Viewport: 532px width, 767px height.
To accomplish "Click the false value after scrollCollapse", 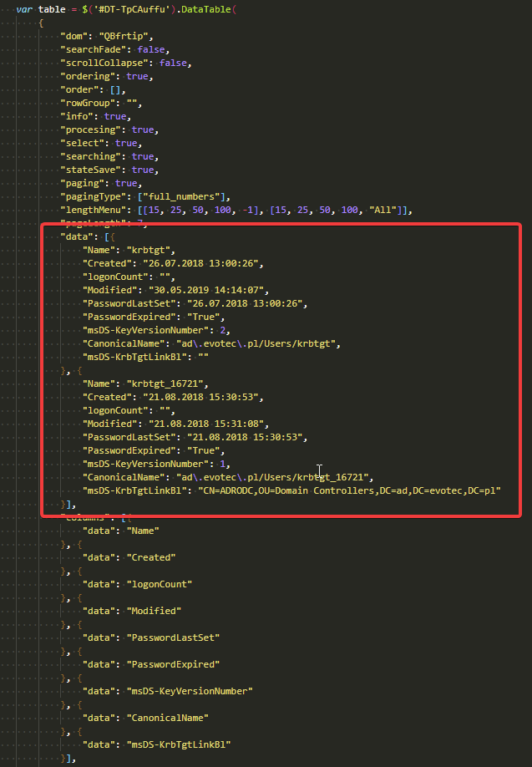I will pos(173,63).
